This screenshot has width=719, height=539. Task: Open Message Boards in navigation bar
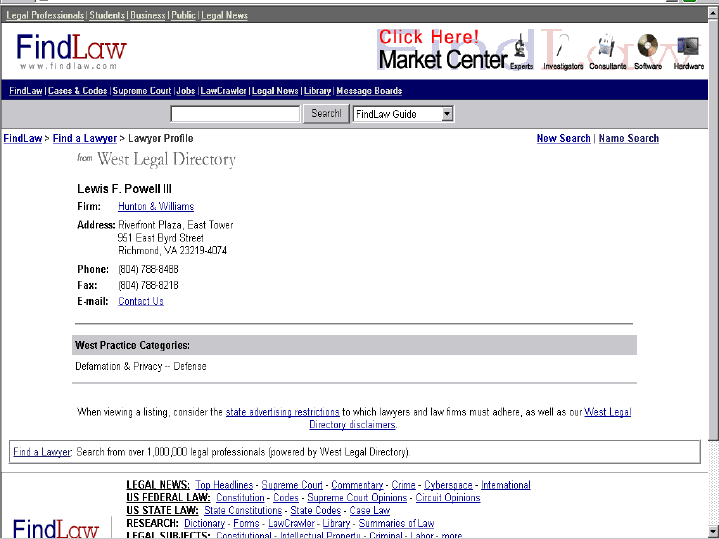[x=369, y=91]
